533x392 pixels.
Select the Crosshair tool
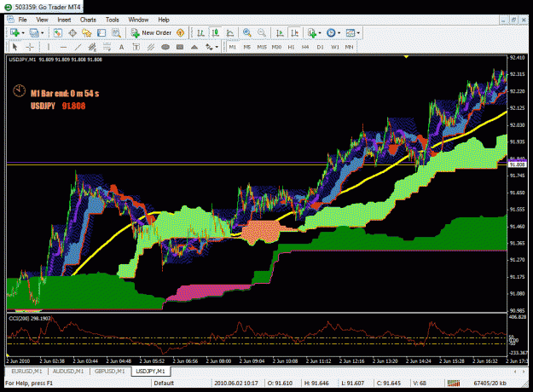click(x=30, y=47)
